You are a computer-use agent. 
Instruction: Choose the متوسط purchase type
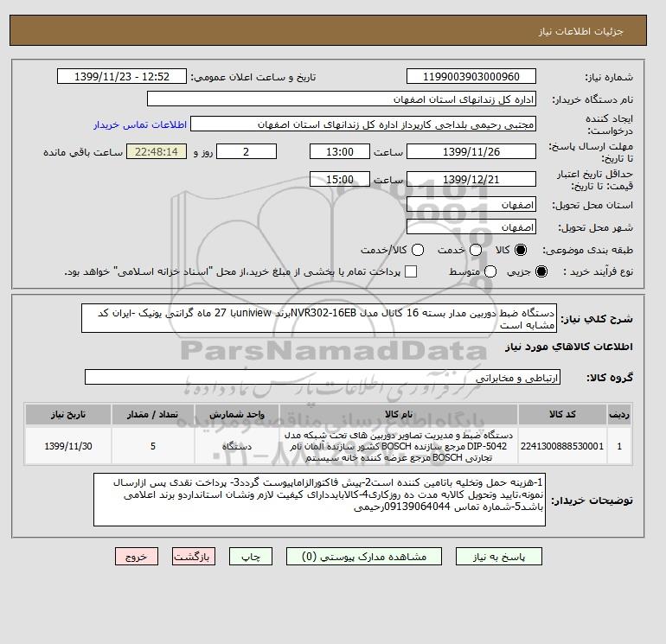pyautogui.click(x=490, y=271)
